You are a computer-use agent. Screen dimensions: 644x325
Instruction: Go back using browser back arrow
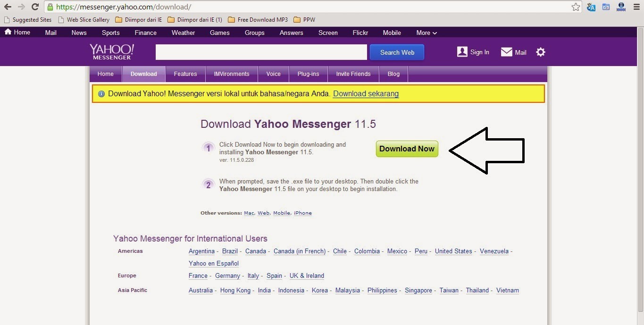(8, 7)
